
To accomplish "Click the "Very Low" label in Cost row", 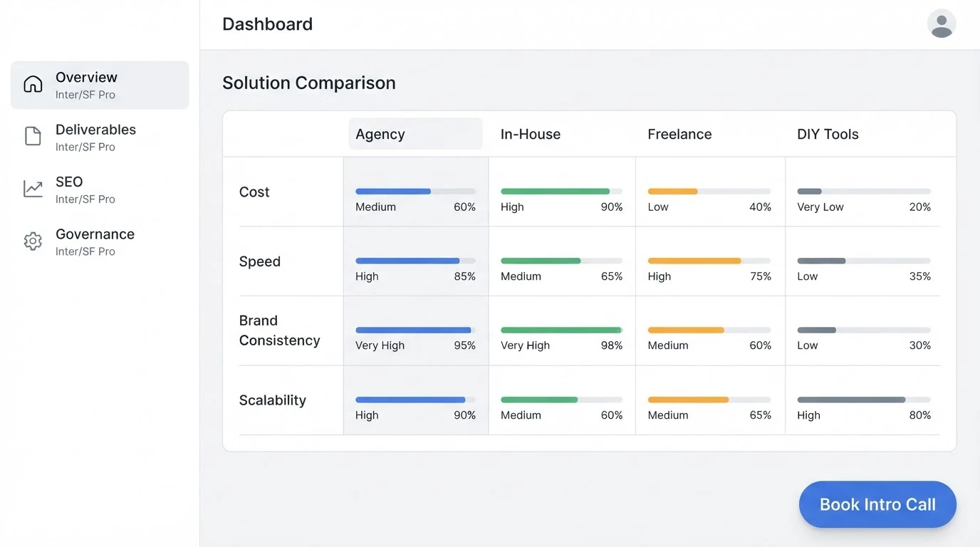I will click(820, 207).
